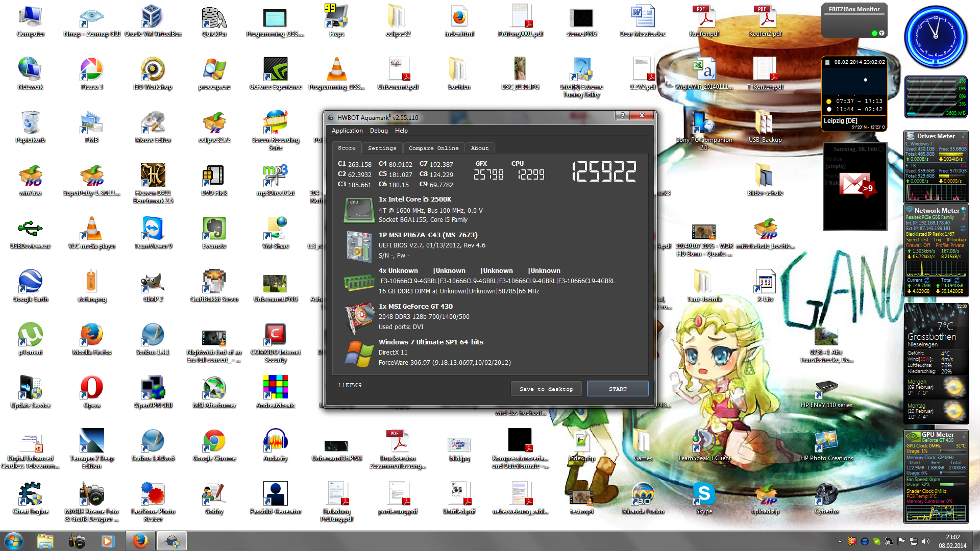The height and width of the screenshot is (551, 980).
Task: Select the Audacity desktop icon
Action: [x=276, y=446]
